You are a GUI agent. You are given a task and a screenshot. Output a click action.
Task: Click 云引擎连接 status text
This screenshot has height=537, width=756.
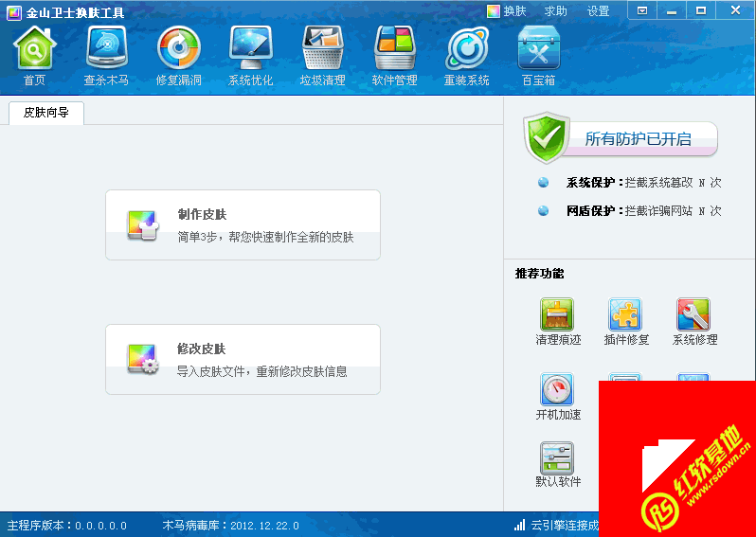(565, 526)
